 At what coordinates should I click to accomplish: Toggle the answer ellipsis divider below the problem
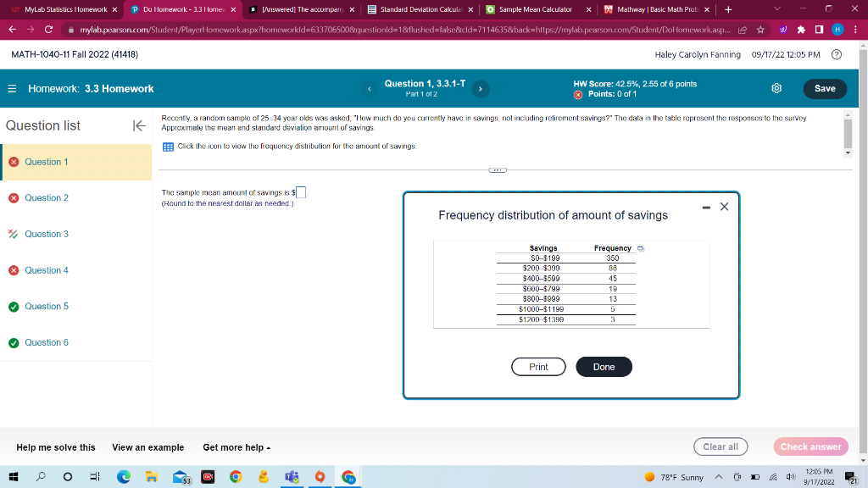coord(498,169)
